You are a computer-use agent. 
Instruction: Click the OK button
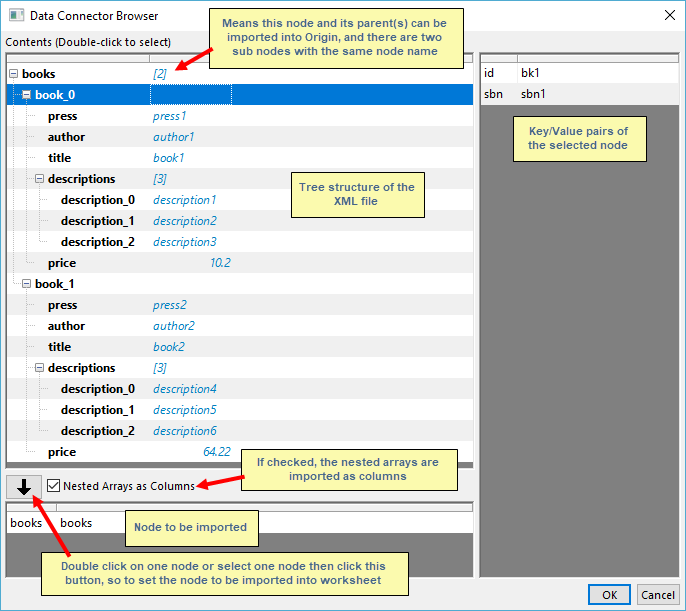coord(609,595)
